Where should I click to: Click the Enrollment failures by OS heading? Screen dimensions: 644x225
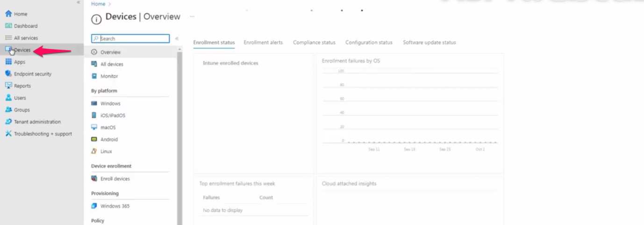coord(351,61)
